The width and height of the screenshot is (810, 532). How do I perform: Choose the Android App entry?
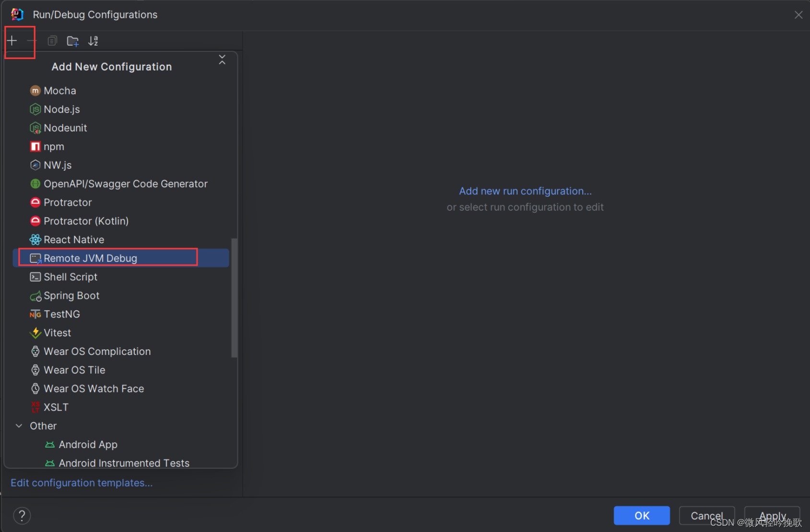(121, 445)
